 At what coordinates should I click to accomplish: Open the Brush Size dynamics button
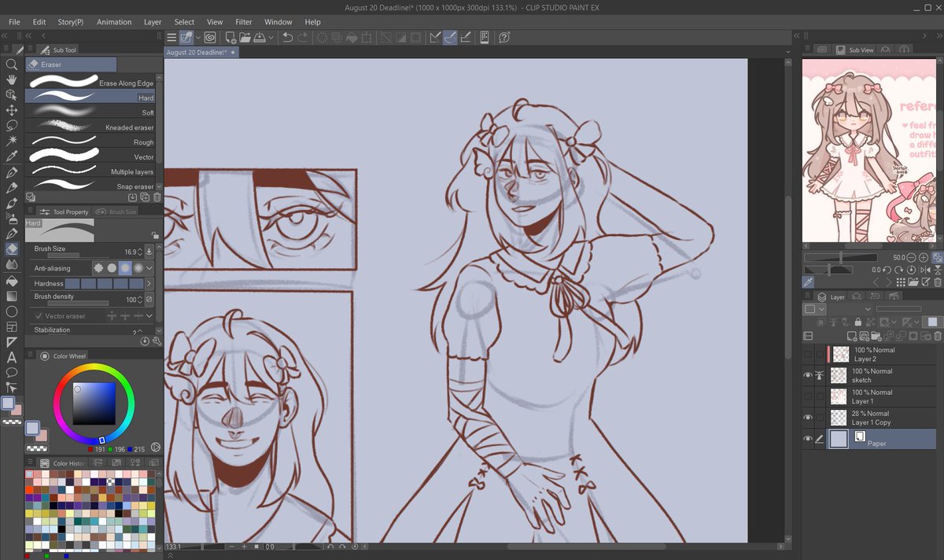point(149,252)
